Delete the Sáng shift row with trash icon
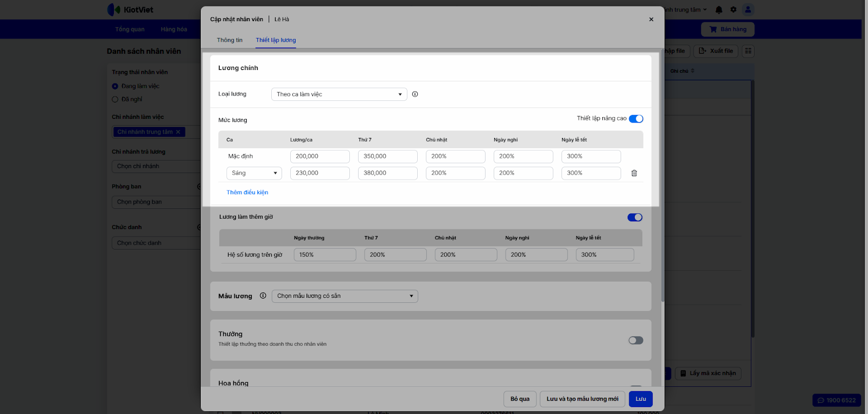 click(634, 173)
